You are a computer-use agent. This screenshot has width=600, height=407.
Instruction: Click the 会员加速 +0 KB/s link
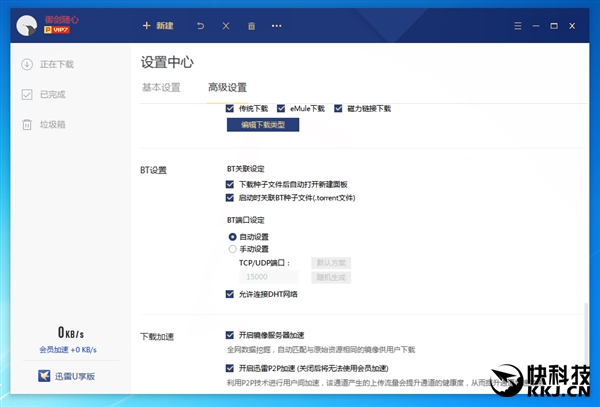pyautogui.click(x=68, y=350)
